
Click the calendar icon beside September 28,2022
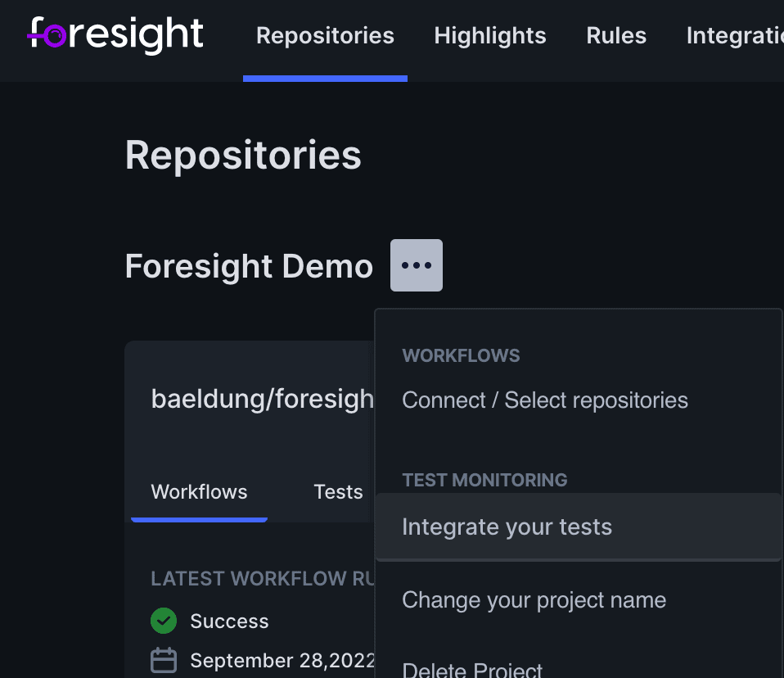[164, 660]
